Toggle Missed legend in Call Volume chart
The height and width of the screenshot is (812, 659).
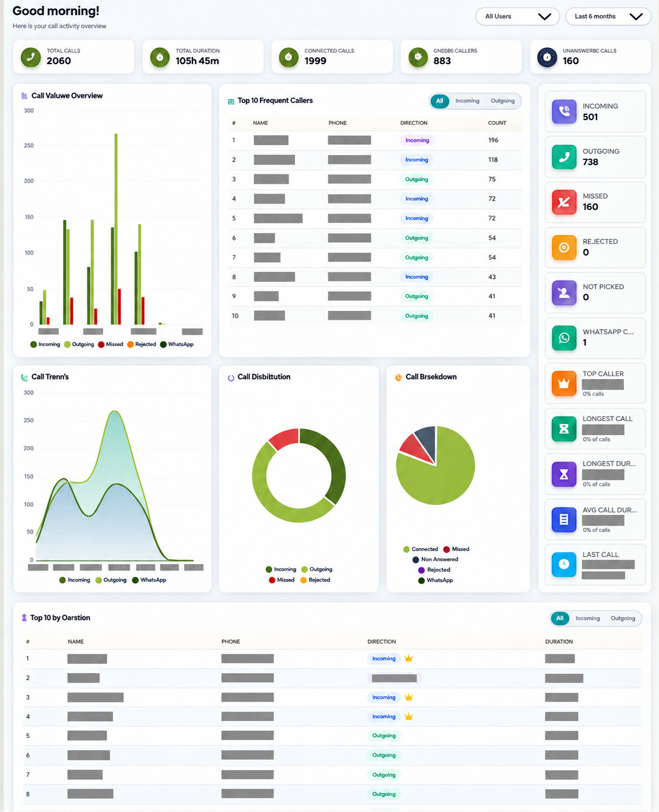coord(111,344)
